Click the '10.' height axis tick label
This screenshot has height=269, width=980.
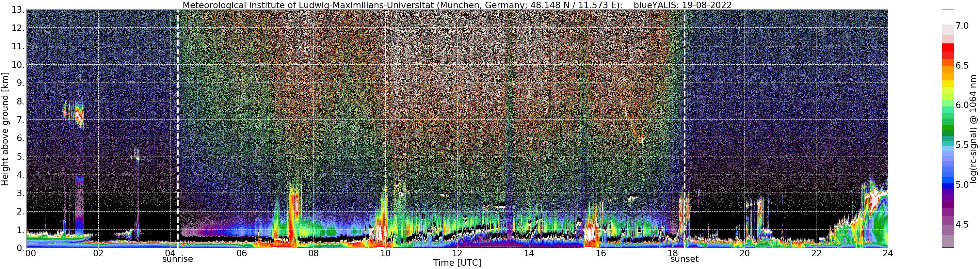point(18,65)
